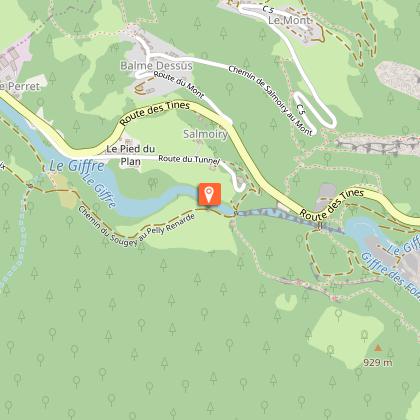The height and width of the screenshot is (420, 420).
Task: Click the orange location pin marker
Action: (x=209, y=194)
